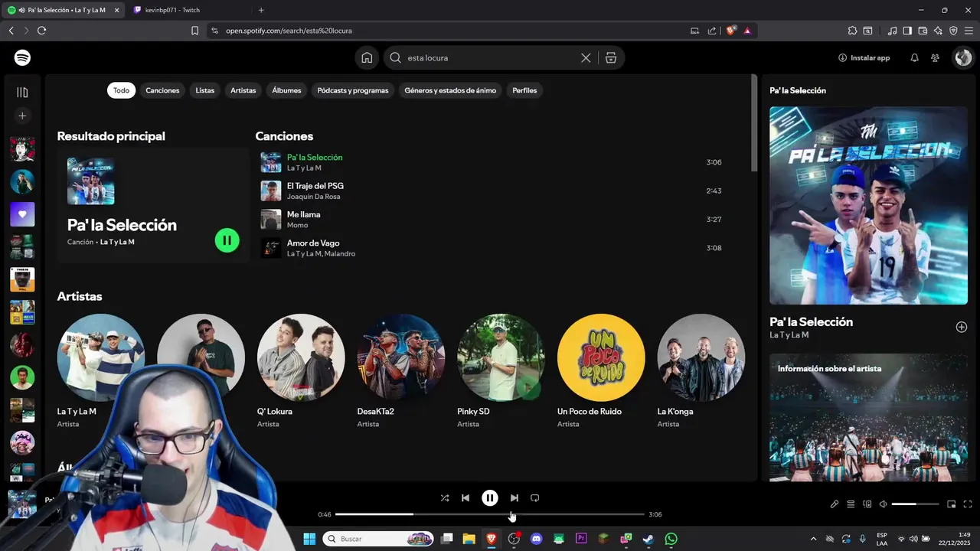Filter by Podcasts y programas
The image size is (980, 551).
click(353, 90)
